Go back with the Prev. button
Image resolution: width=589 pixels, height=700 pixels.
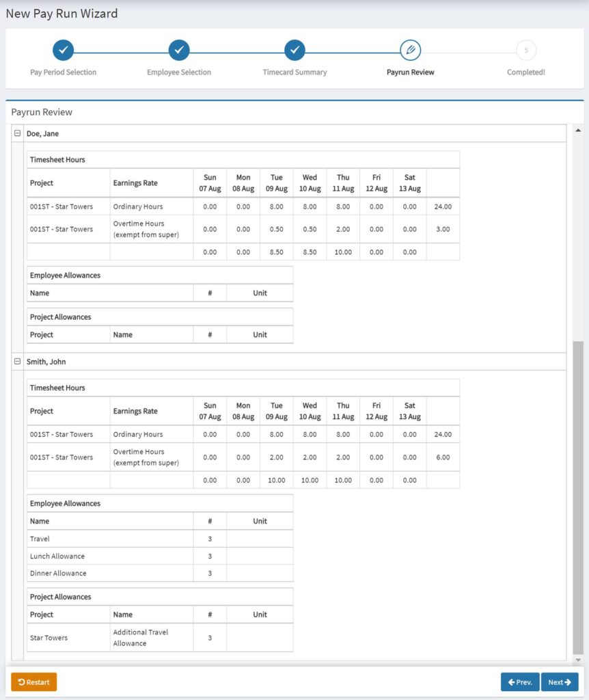click(x=519, y=682)
